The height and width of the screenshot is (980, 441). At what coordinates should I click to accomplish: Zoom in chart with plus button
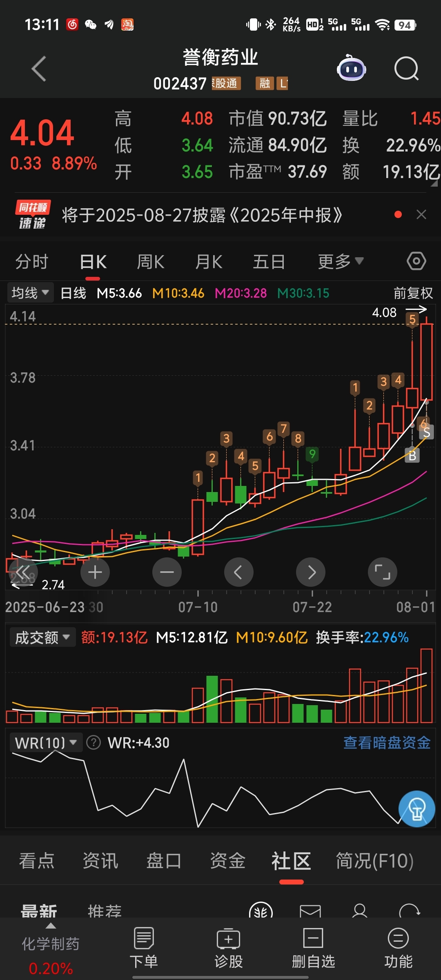[95, 572]
